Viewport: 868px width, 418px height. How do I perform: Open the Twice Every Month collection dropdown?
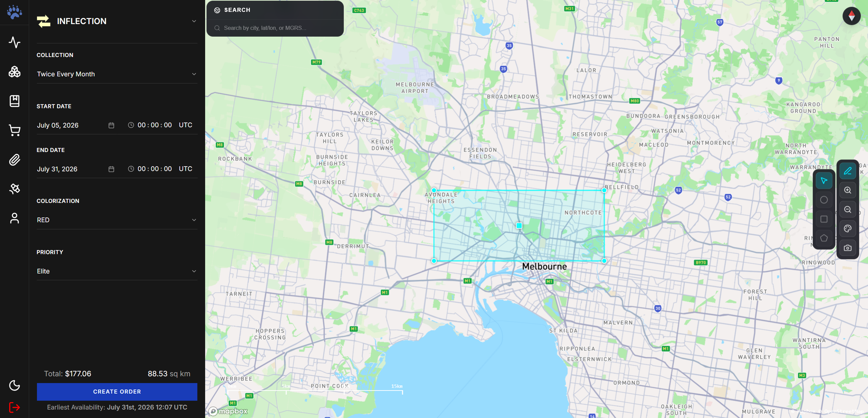tap(117, 74)
